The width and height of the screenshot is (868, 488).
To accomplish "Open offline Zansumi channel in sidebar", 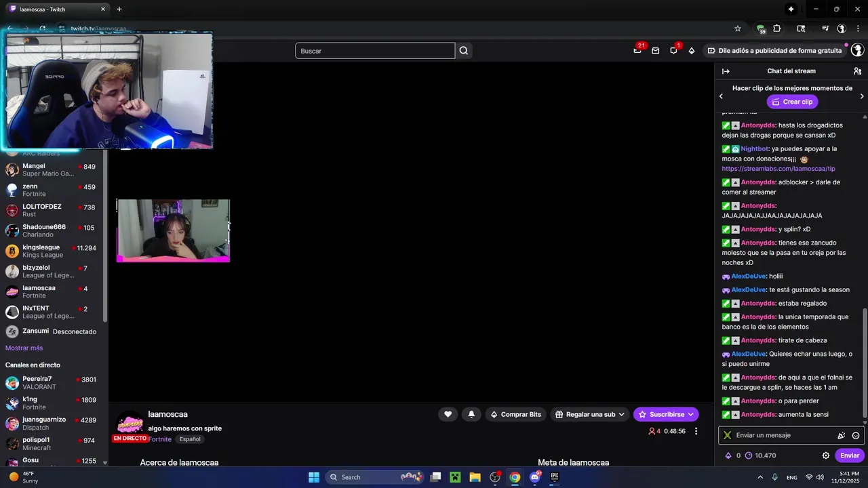I will [52, 331].
